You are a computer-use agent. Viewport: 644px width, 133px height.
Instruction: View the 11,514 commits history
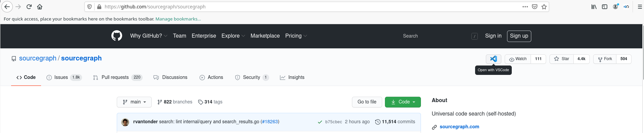tap(395, 122)
